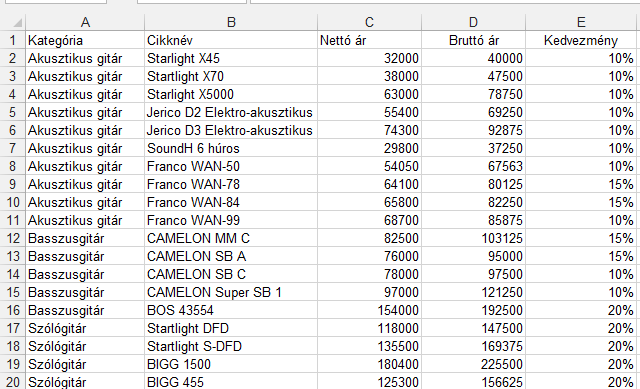This screenshot has width=640, height=389.
Task: Select the cell containing 154000
Action: [x=369, y=310]
